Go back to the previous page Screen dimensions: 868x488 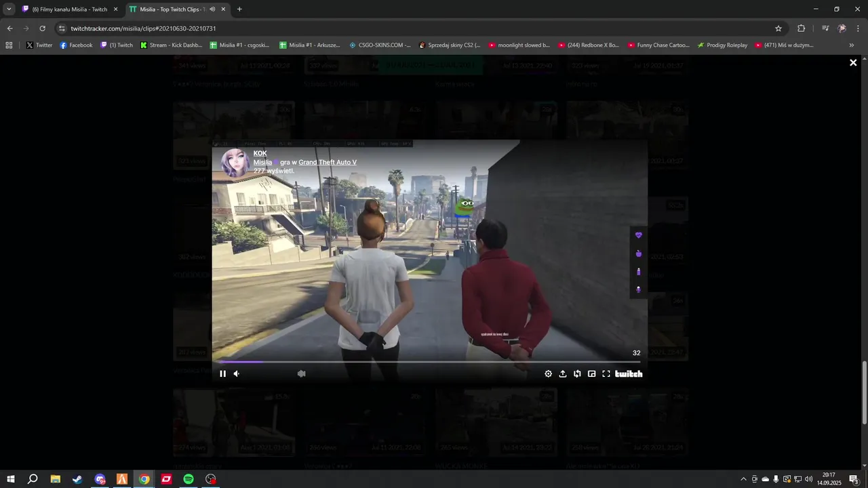[x=9, y=28]
